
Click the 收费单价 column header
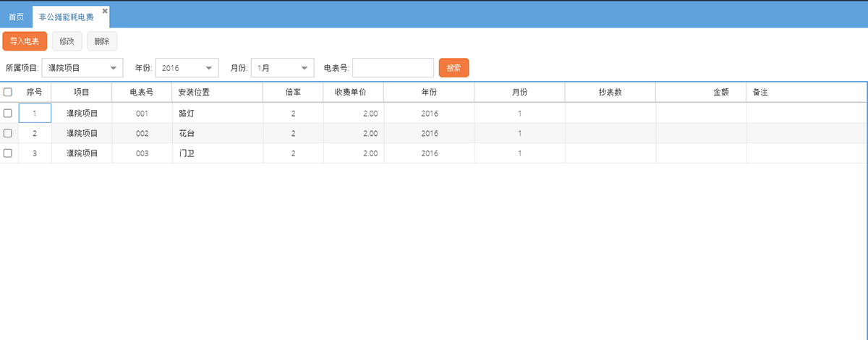[353, 93]
